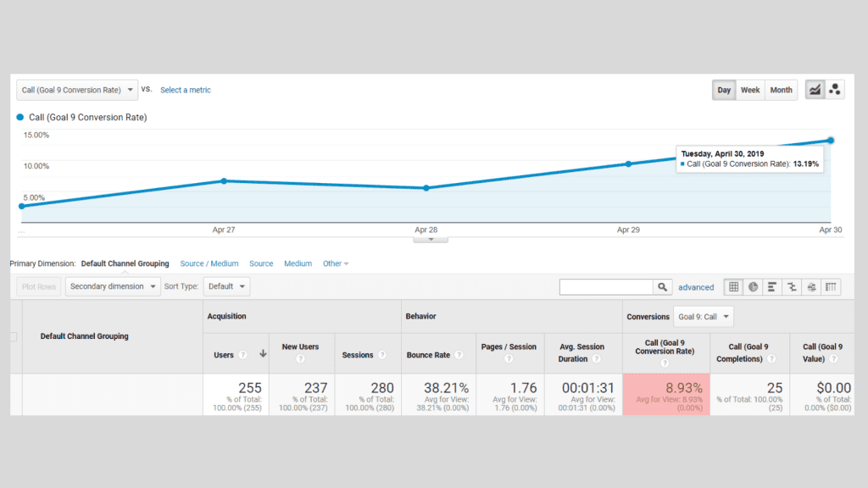
Task: Open the Secondary dimension dropdown
Action: [112, 286]
